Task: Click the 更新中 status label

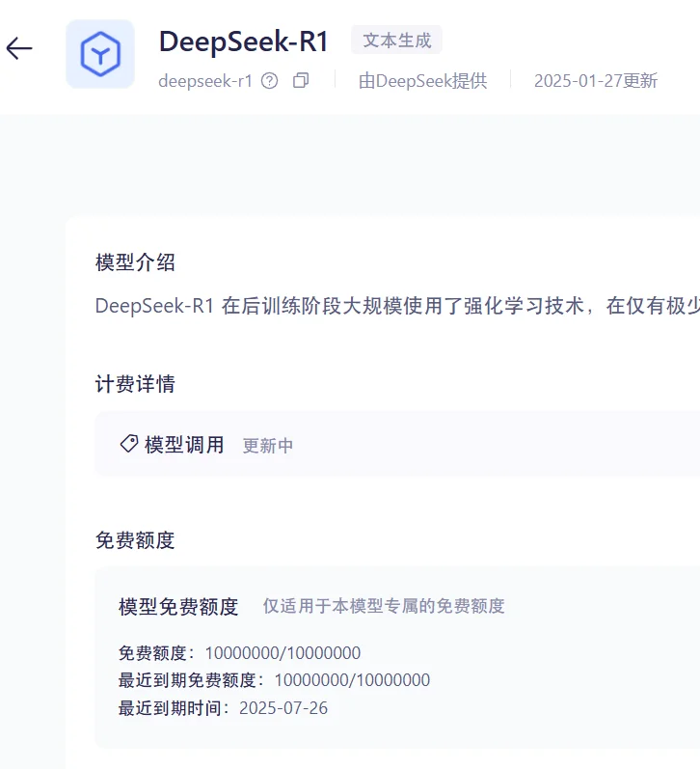Action: (x=268, y=446)
